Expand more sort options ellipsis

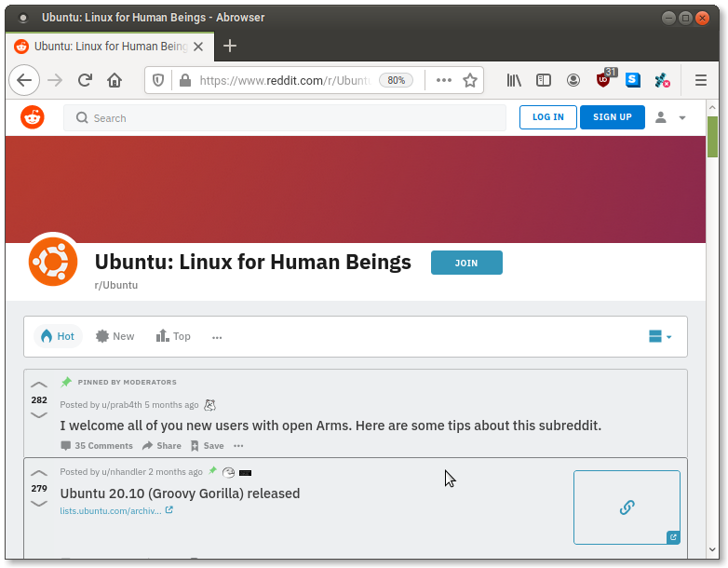[x=217, y=337]
